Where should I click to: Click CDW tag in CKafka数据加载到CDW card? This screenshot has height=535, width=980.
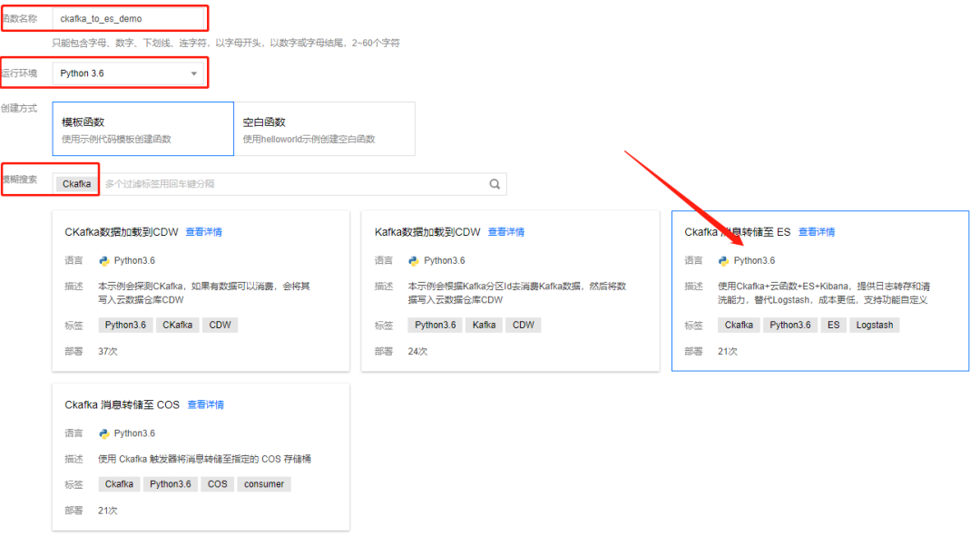220,326
